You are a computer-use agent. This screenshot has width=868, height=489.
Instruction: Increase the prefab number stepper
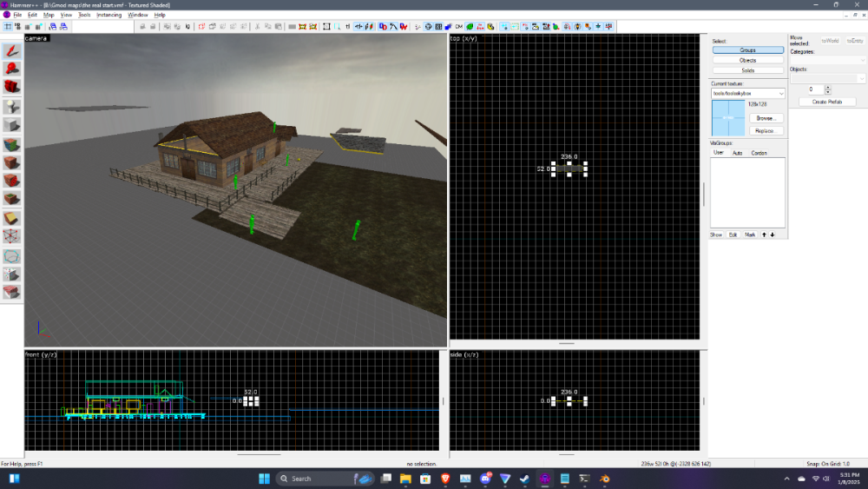click(x=828, y=87)
